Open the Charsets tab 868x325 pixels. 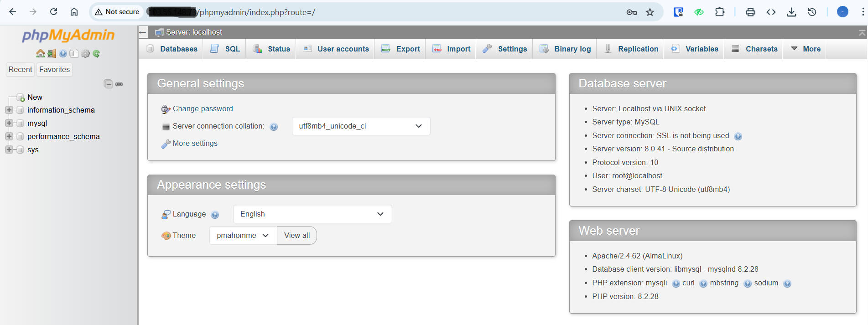pyautogui.click(x=754, y=49)
